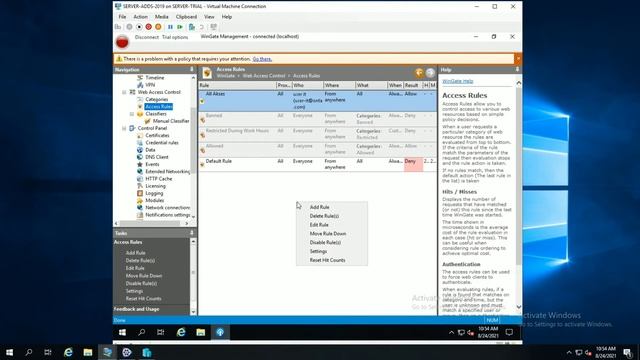Collapse the Control Panel node
640x360 pixels.
coord(124,128)
